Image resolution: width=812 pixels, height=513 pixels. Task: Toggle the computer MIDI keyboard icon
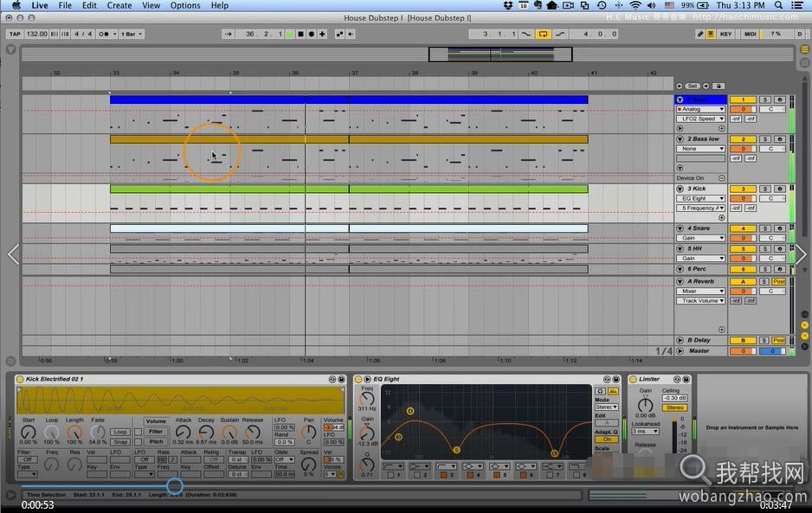pos(711,34)
